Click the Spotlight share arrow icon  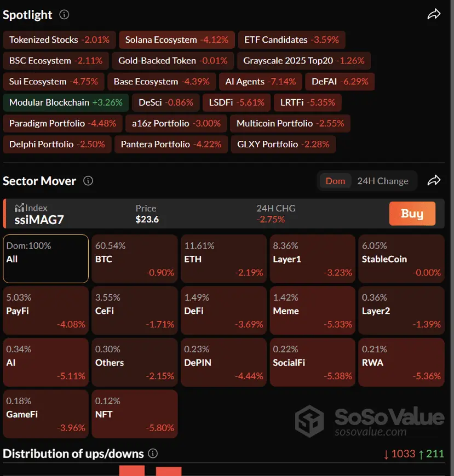pyautogui.click(x=434, y=15)
